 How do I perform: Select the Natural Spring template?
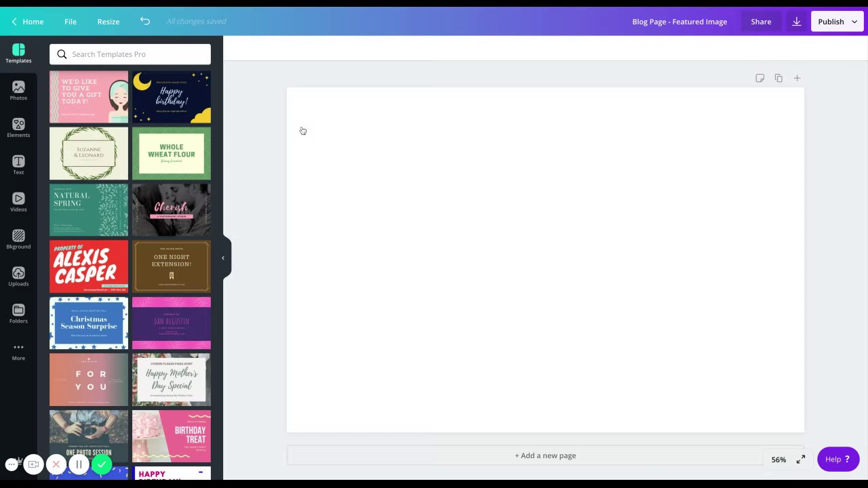pyautogui.click(x=89, y=210)
